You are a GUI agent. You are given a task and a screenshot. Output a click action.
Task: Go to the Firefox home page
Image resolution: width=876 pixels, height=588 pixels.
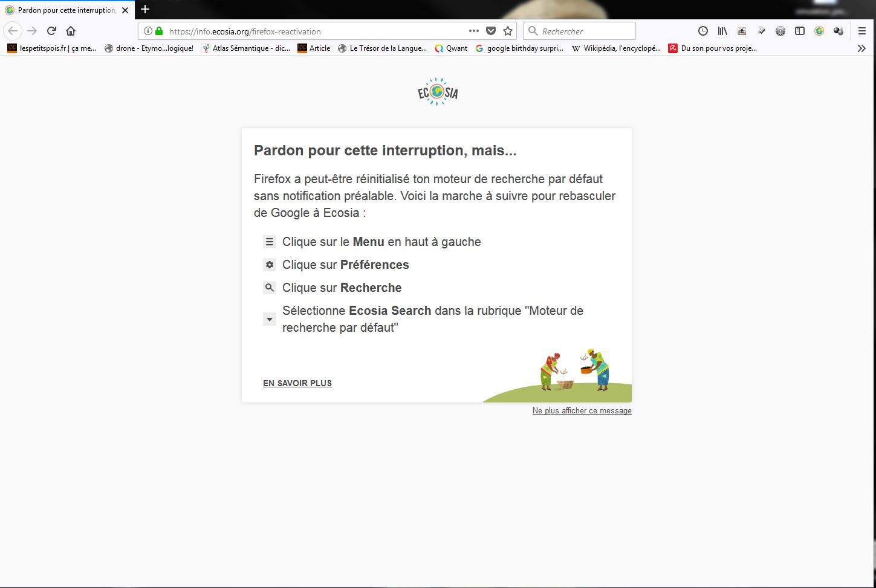pos(71,31)
